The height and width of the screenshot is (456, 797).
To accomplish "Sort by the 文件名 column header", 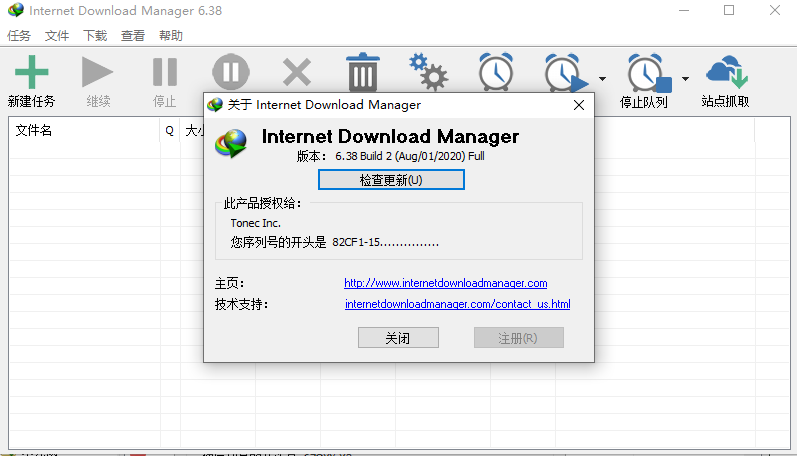I will tap(84, 131).
